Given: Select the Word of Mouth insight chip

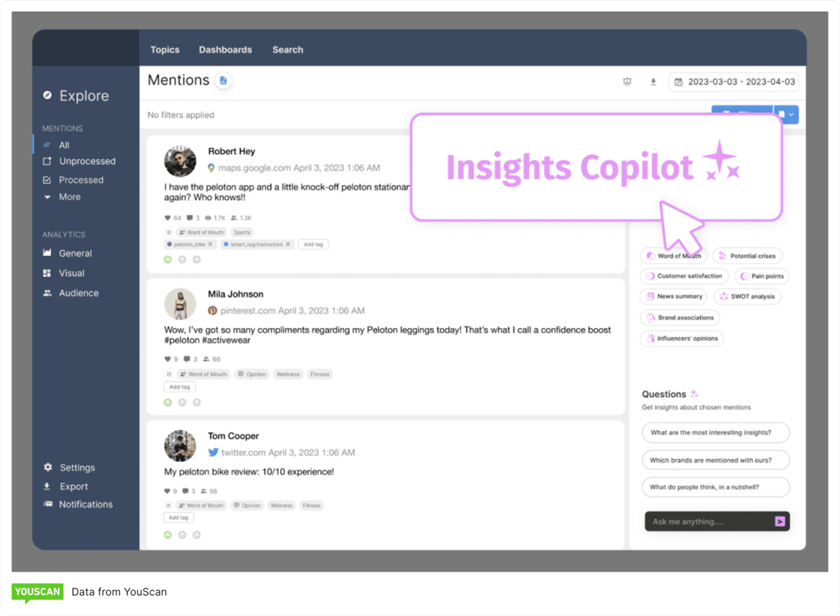Looking at the screenshot, I should tap(673, 256).
